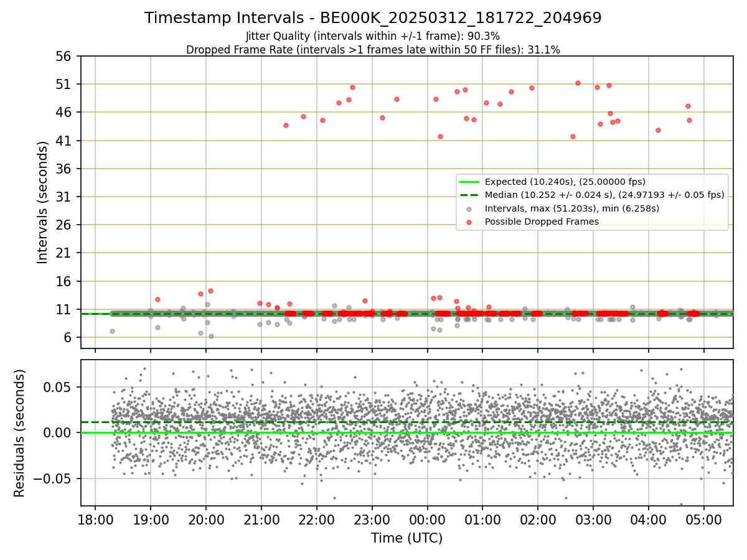Click the 'Intervals (seconds)' axis label
Screen dimensions: 747x560
pyautogui.click(x=42, y=202)
